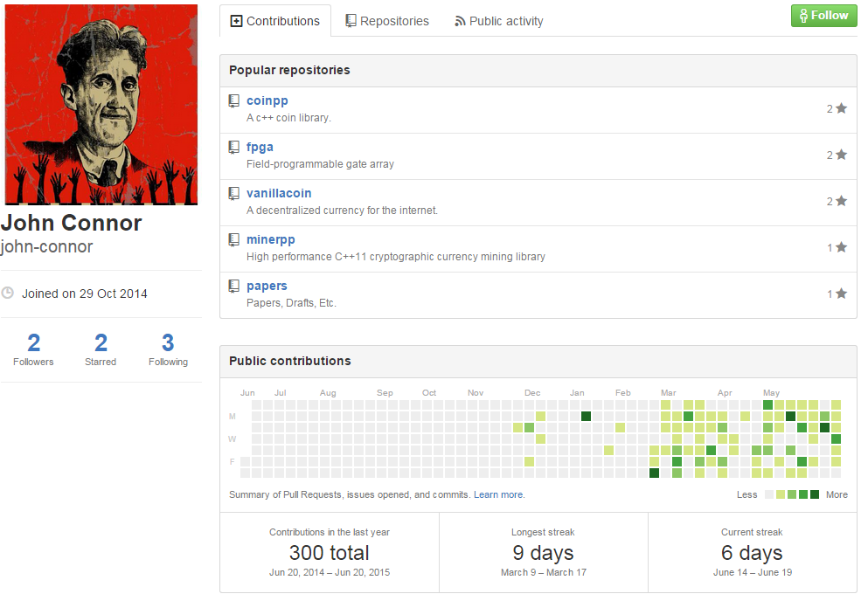Click the clock icon beside Joined date
Screen dimensions: 868x594
point(7,293)
